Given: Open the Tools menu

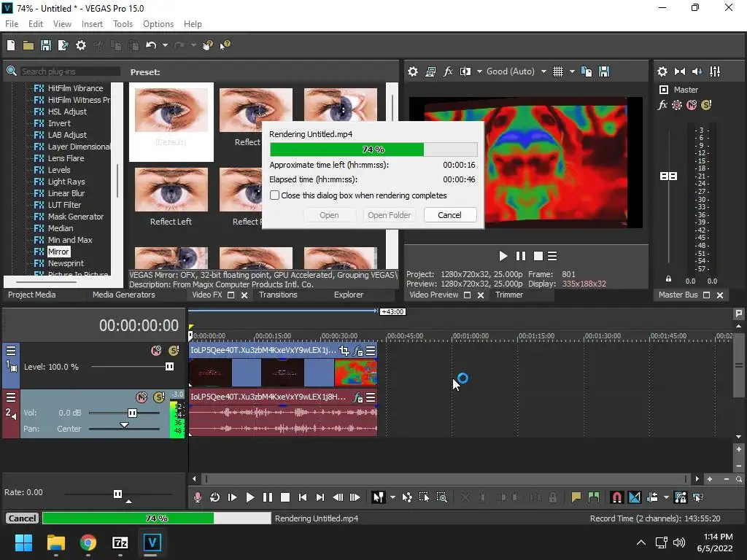Looking at the screenshot, I should click(x=123, y=24).
